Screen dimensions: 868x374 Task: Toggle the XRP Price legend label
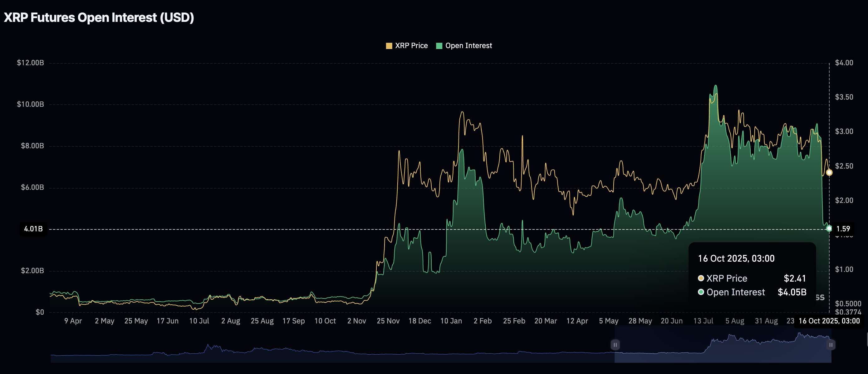click(x=411, y=46)
